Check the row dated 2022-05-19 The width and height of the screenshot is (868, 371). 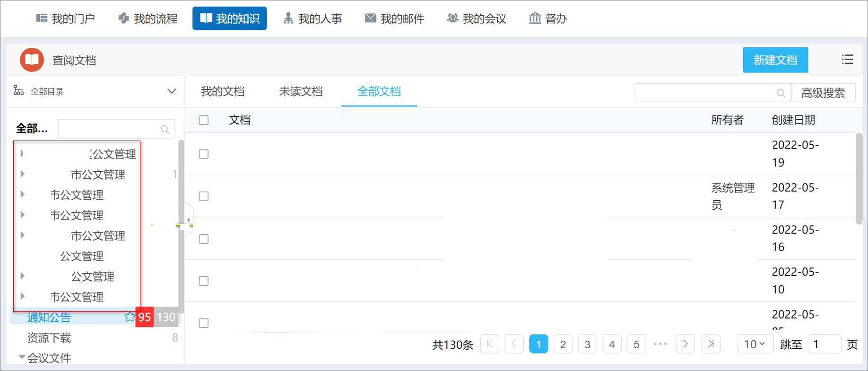tap(204, 154)
